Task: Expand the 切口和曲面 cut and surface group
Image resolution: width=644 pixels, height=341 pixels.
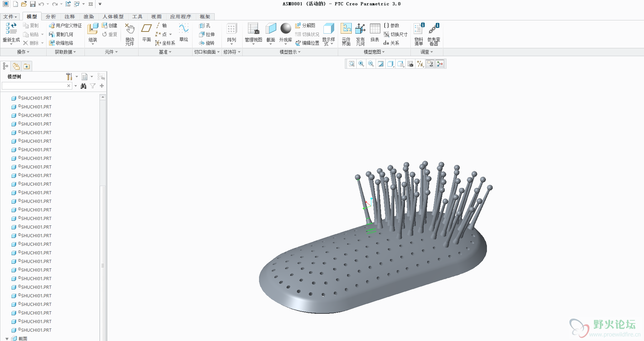Action: click(x=207, y=52)
